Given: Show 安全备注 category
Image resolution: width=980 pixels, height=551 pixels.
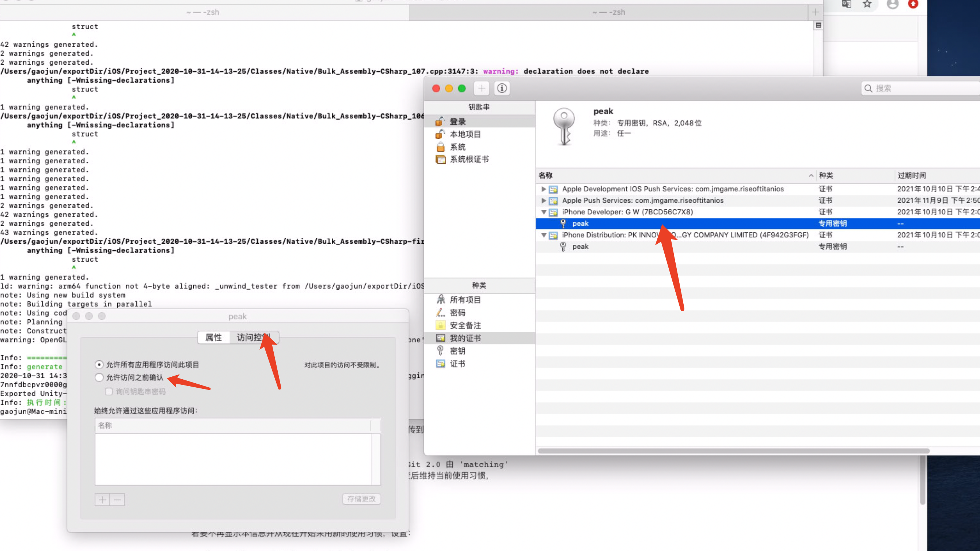Looking at the screenshot, I should pyautogui.click(x=479, y=325).
